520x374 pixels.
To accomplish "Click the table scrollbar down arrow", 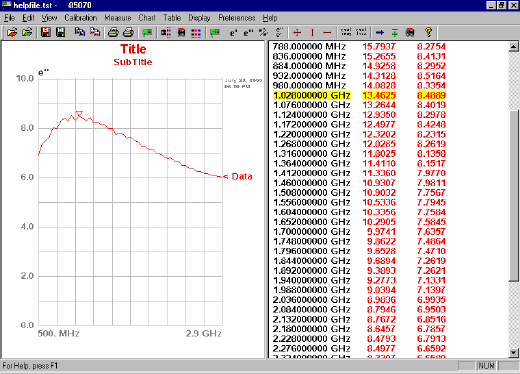I will coord(514,352).
